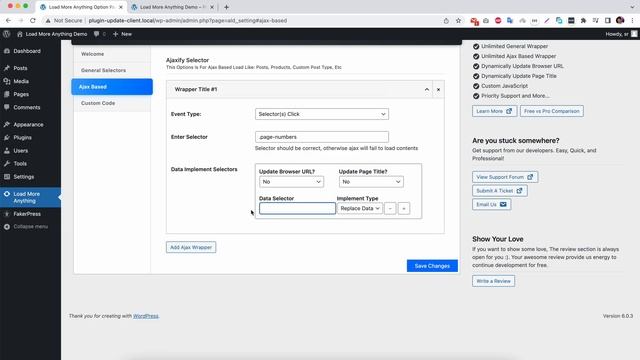The height and width of the screenshot is (360, 640).
Task: Click the Save Changes button
Action: click(x=432, y=266)
